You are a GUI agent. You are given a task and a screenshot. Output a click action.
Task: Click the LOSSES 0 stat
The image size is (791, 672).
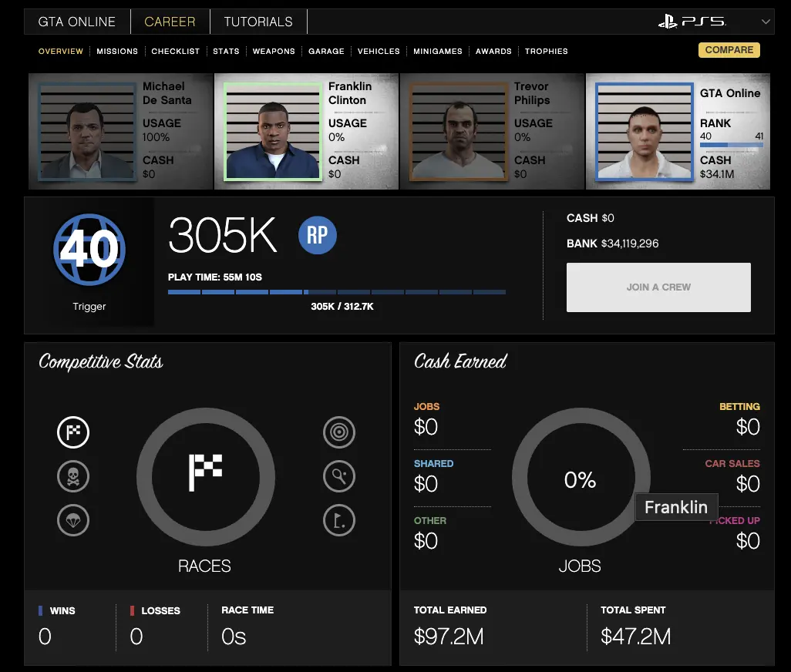coord(155,627)
